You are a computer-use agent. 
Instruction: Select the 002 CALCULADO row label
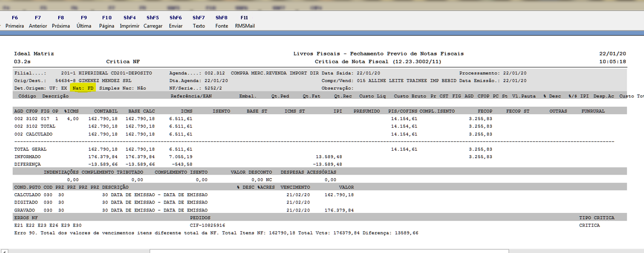pyautogui.click(x=33, y=134)
